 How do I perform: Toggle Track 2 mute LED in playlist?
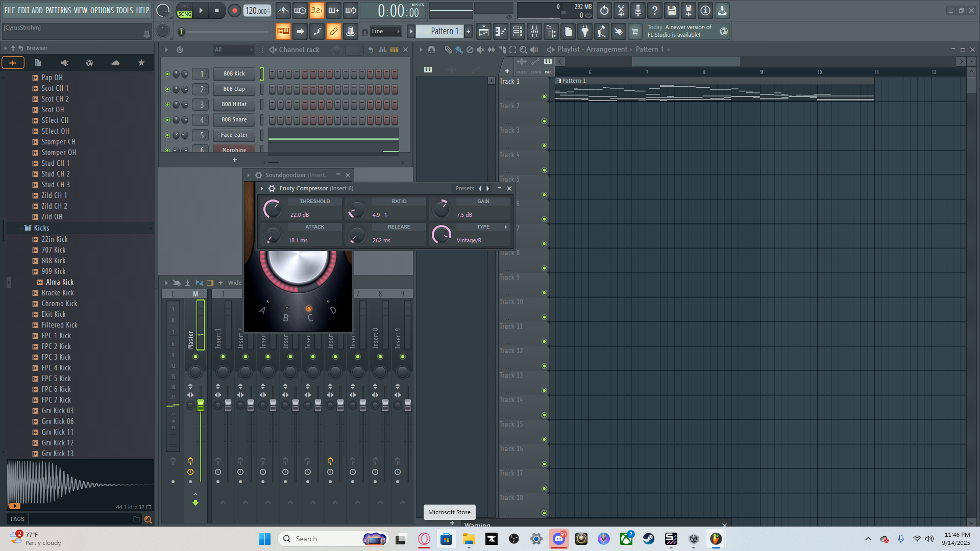tap(544, 121)
